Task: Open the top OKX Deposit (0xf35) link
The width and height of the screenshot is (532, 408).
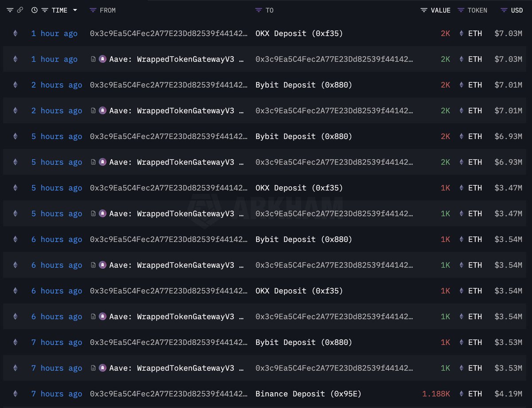Action: [x=299, y=33]
